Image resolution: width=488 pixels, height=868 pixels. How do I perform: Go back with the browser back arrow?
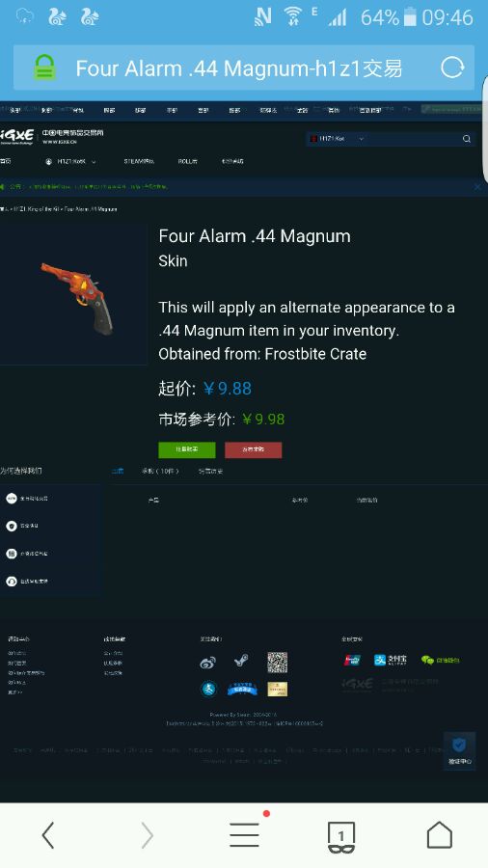48,835
